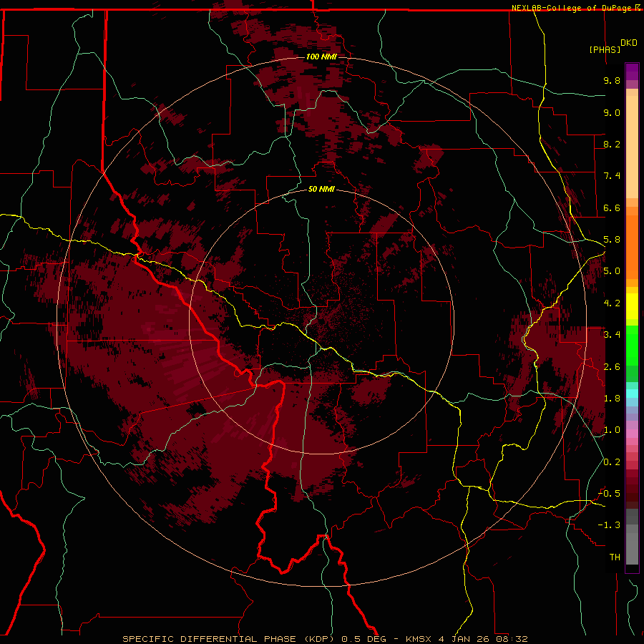Click the yellow band of the color scale

pyautogui.click(x=632, y=306)
